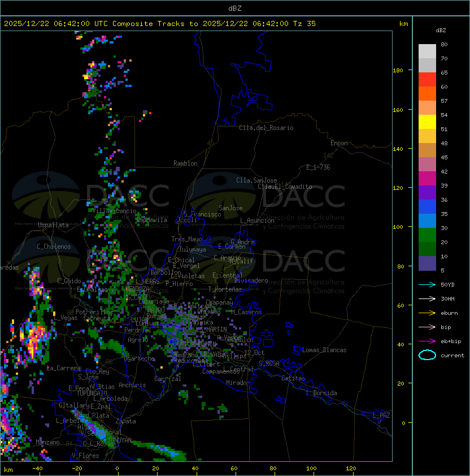Click the cyan 50YD arrow in legend

(427, 285)
